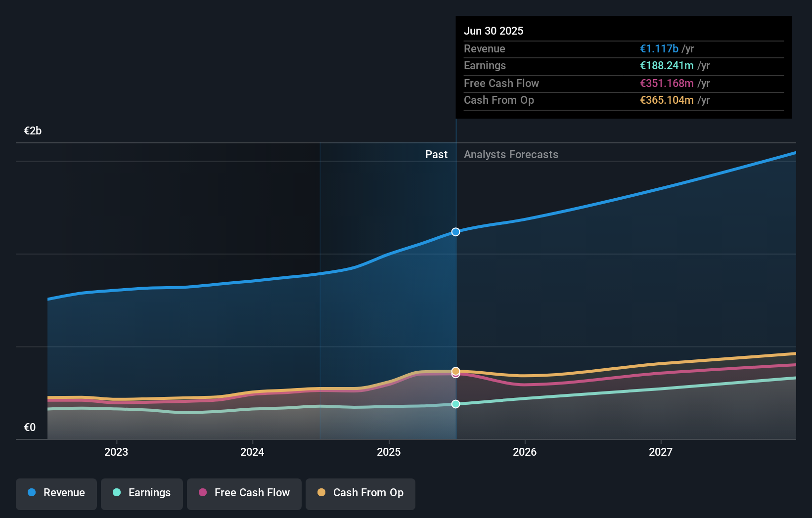Click the blue Revenue data point marker
812x518 pixels.
click(455, 231)
